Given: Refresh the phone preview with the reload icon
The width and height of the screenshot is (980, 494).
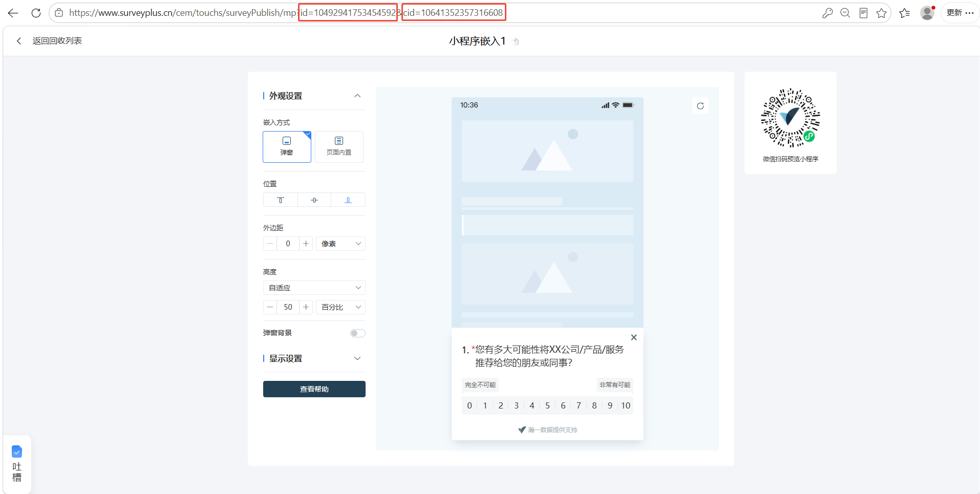Looking at the screenshot, I should tap(700, 106).
